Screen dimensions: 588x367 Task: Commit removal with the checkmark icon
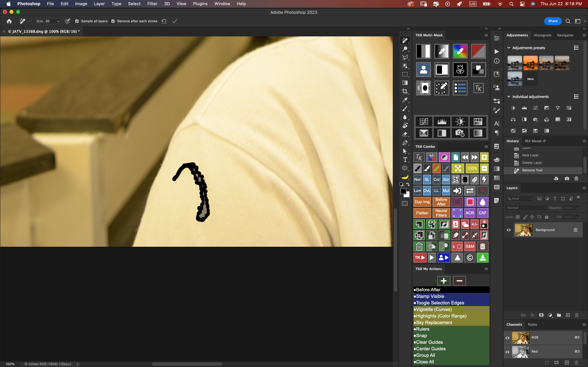pyautogui.click(x=174, y=21)
